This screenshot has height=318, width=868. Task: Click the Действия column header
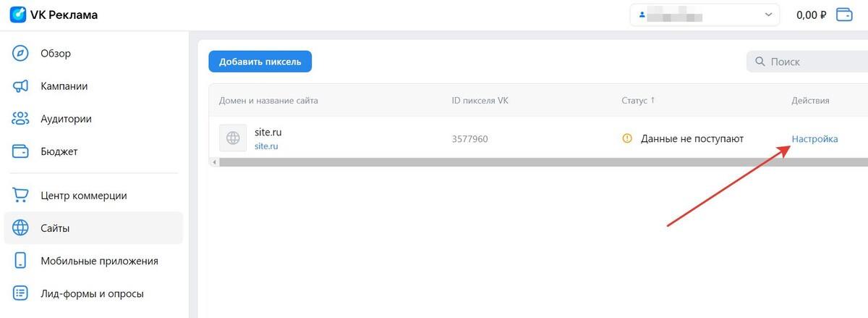(x=810, y=101)
